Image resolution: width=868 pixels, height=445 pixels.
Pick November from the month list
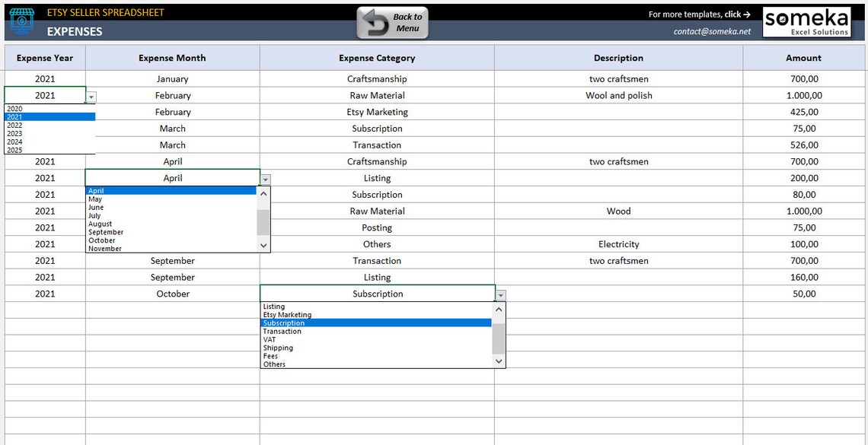171,249
